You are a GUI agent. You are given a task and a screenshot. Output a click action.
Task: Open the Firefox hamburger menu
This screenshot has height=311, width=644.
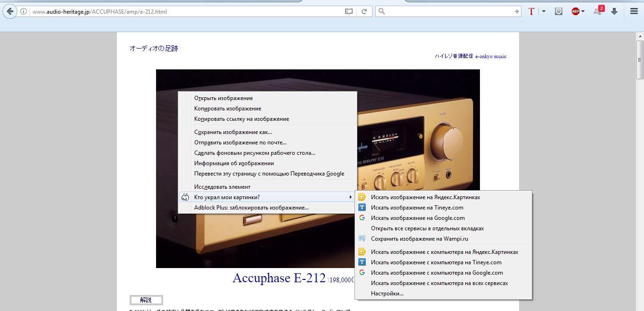tap(634, 11)
